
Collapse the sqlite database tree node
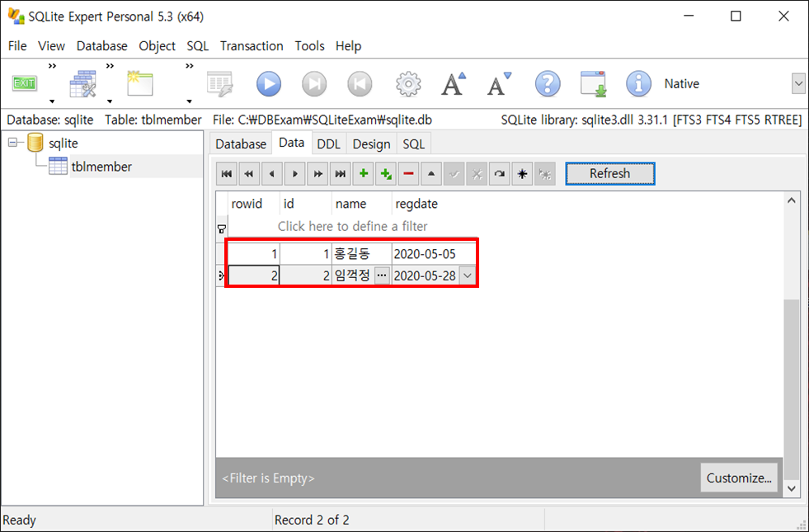pyautogui.click(x=13, y=143)
